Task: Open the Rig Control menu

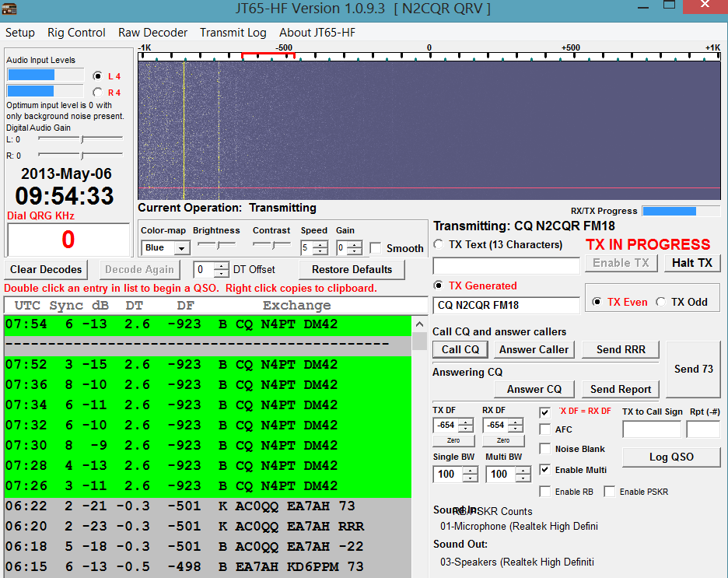Action: click(x=75, y=33)
